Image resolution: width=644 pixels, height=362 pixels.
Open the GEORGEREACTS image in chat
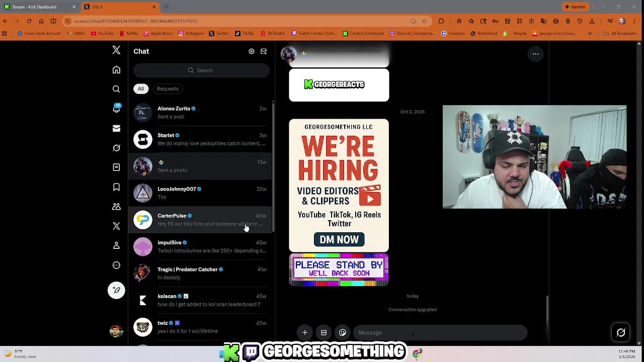[339, 85]
